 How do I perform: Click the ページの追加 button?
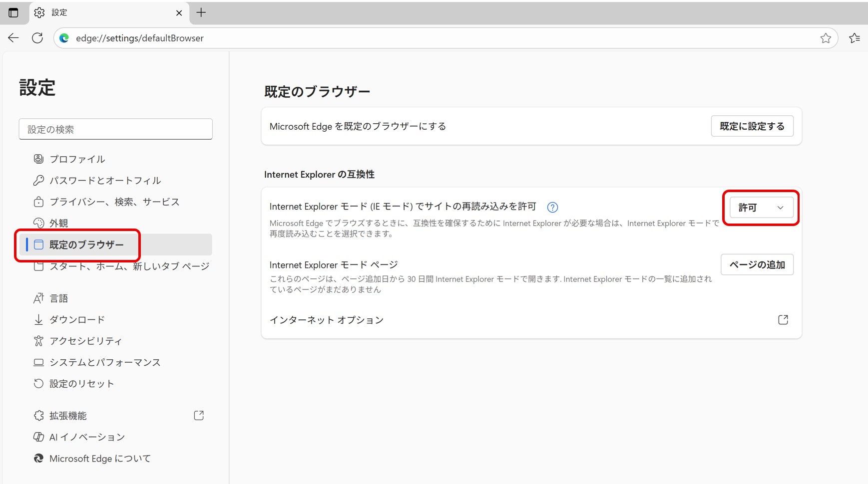click(757, 264)
